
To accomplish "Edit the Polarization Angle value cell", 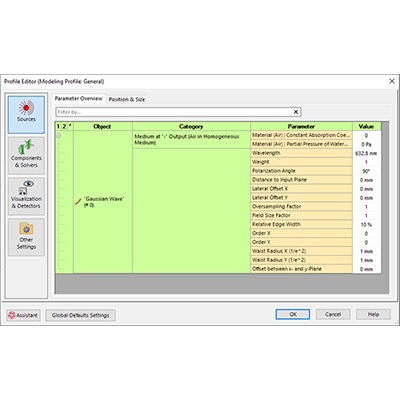I will (x=366, y=171).
